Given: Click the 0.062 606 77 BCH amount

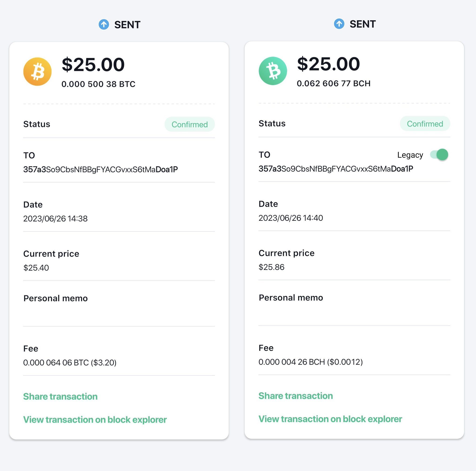Looking at the screenshot, I should point(334,83).
